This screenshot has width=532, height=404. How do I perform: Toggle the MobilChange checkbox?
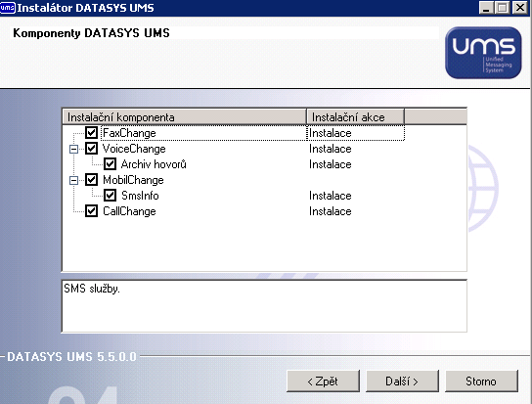tap(91, 180)
